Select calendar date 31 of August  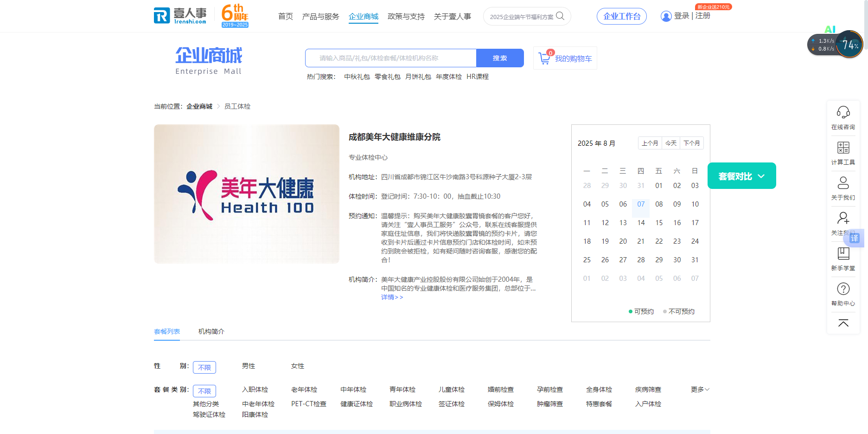tap(695, 260)
